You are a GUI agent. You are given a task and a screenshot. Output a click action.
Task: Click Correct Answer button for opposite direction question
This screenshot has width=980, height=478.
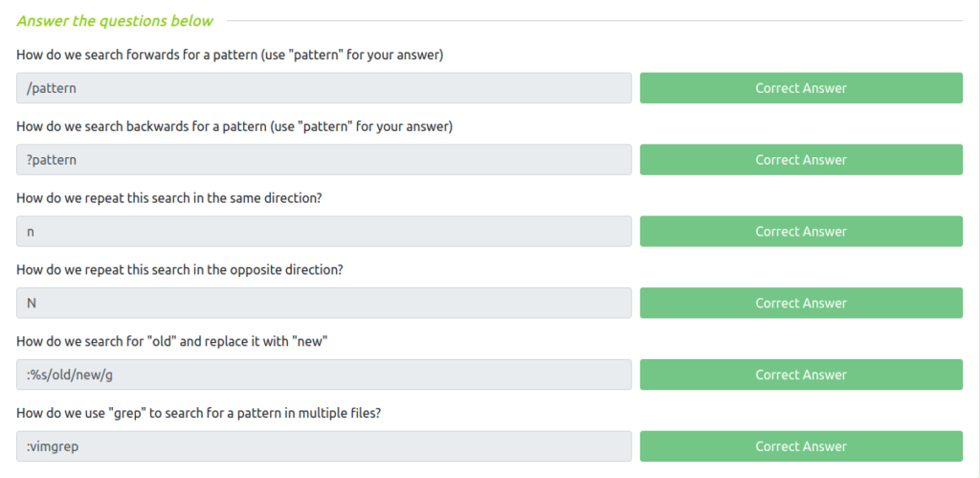tap(801, 303)
